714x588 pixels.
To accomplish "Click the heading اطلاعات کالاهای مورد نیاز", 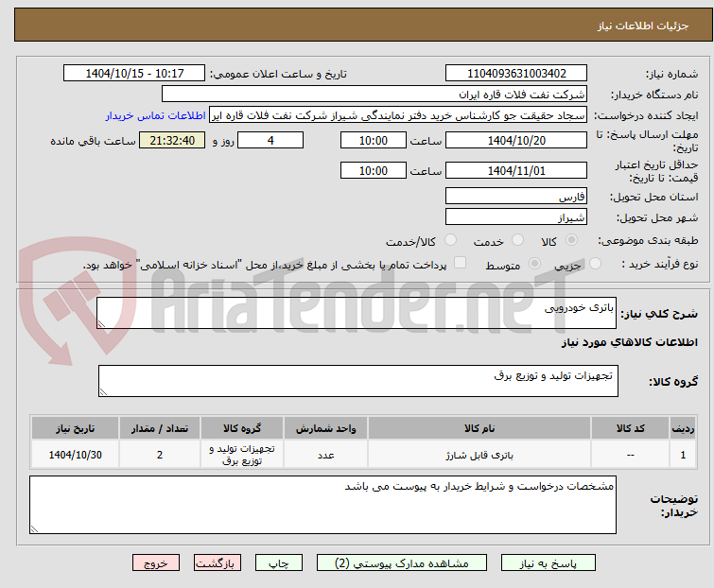I will [x=629, y=342].
